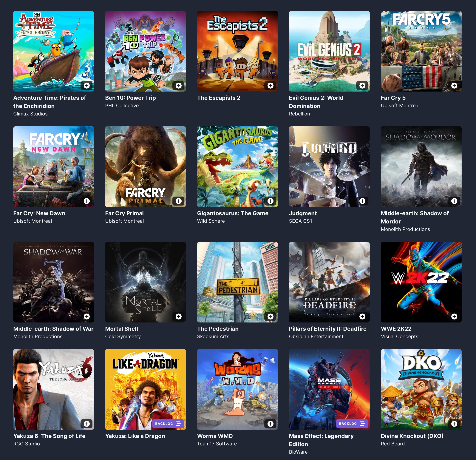Click the Climax Studios developer name
The width and height of the screenshot is (476, 460).
click(x=30, y=114)
